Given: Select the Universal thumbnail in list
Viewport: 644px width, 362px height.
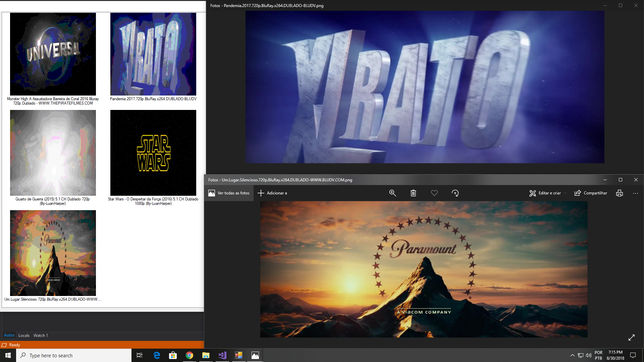Looking at the screenshot, I should (x=53, y=54).
